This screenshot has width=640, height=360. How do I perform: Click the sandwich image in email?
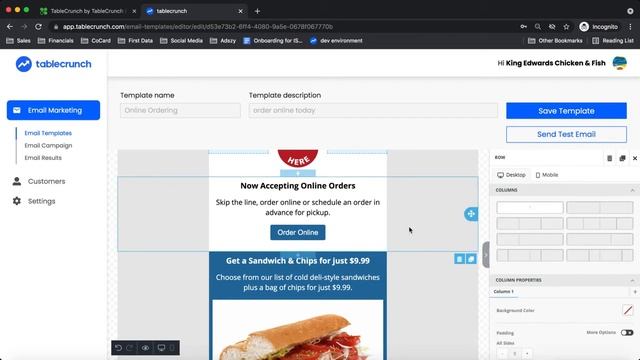click(x=298, y=330)
